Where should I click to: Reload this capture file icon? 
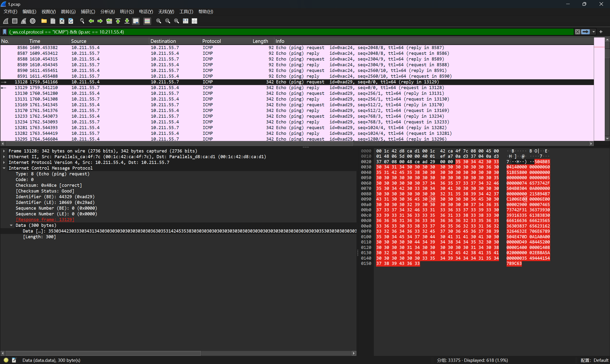coord(71,21)
